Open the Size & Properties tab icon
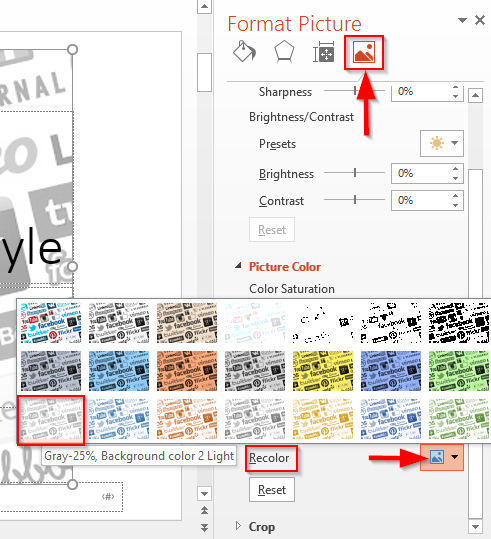This screenshot has width=491, height=539. 324,53
